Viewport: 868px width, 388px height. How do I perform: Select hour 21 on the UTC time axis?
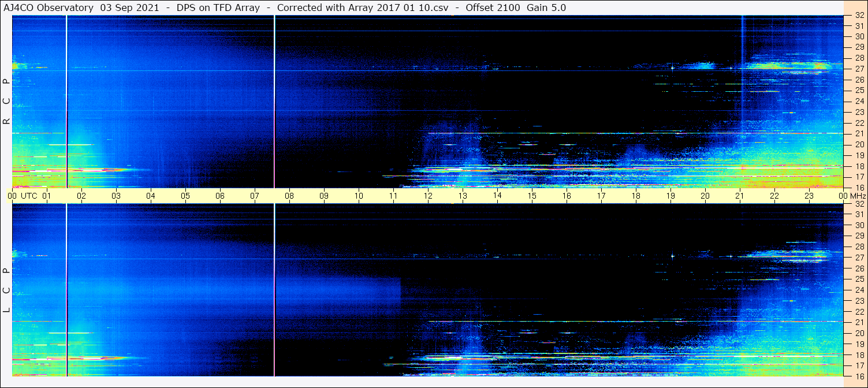click(740, 196)
